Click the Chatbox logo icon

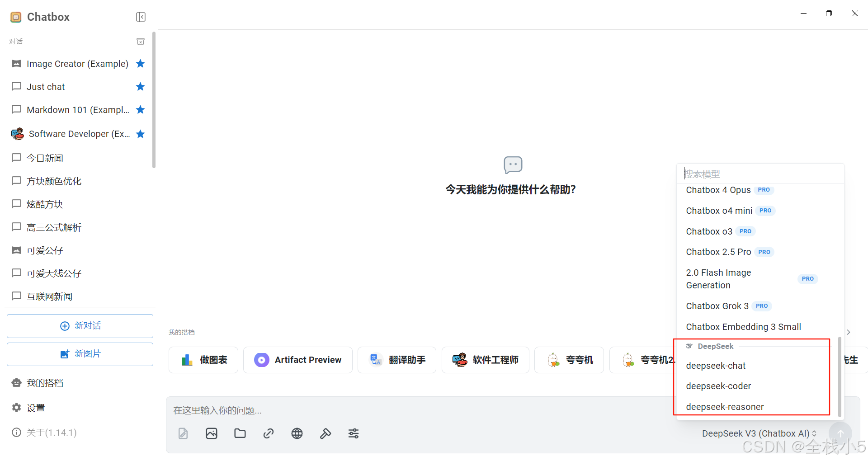[16, 17]
